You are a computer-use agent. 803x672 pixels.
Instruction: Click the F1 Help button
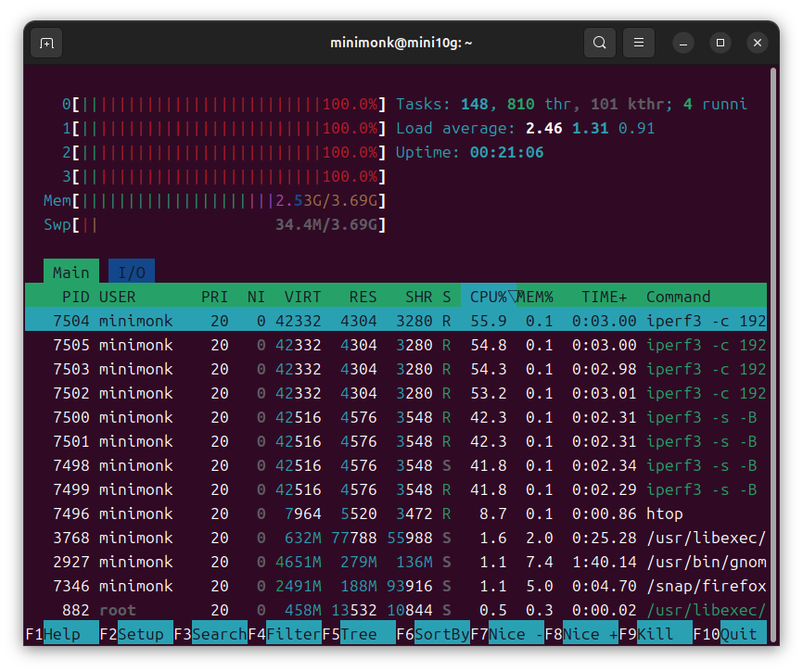coord(61,634)
